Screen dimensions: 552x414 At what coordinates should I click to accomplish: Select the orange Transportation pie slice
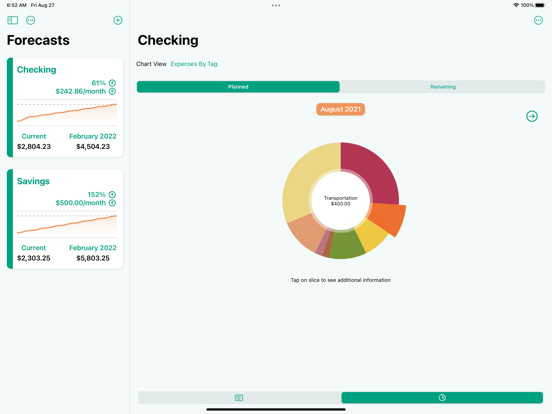tap(388, 218)
